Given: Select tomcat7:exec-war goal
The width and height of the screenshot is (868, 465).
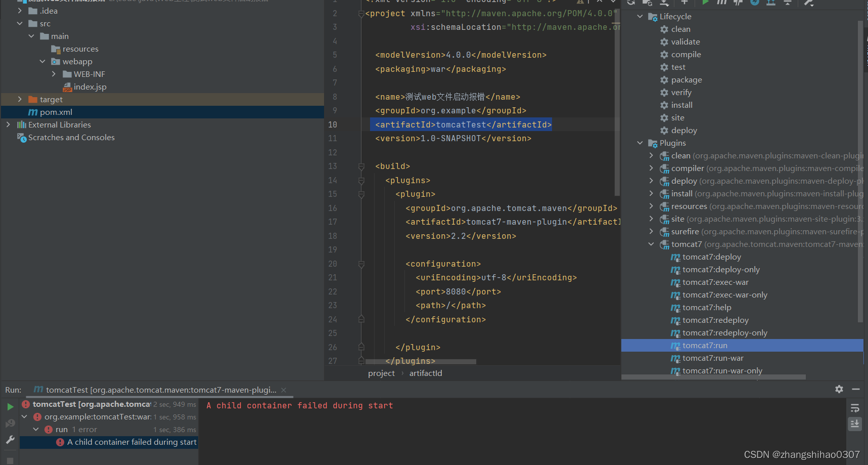Looking at the screenshot, I should click(x=715, y=282).
